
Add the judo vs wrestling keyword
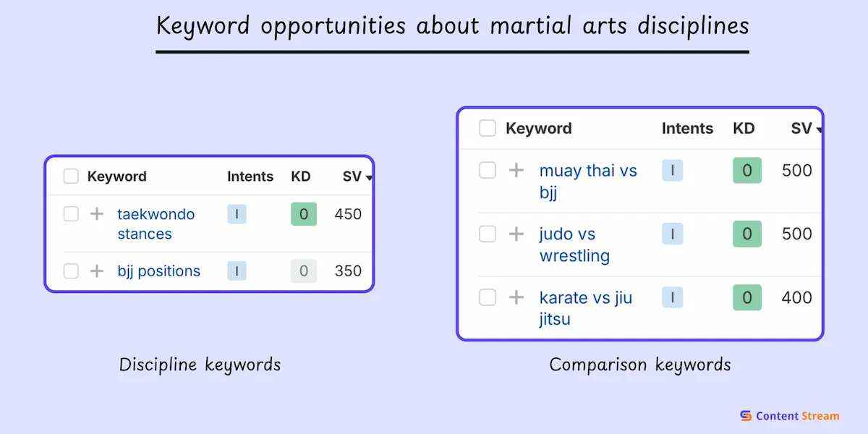point(516,234)
